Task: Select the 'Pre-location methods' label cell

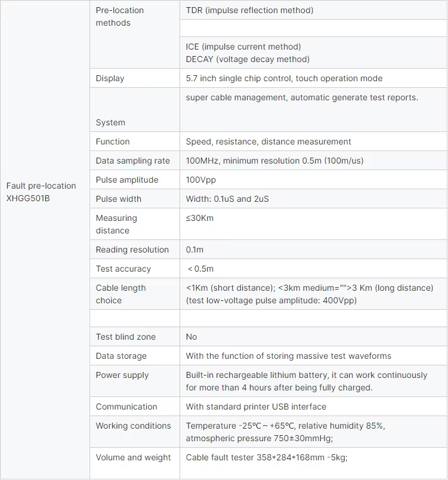Action: point(120,17)
